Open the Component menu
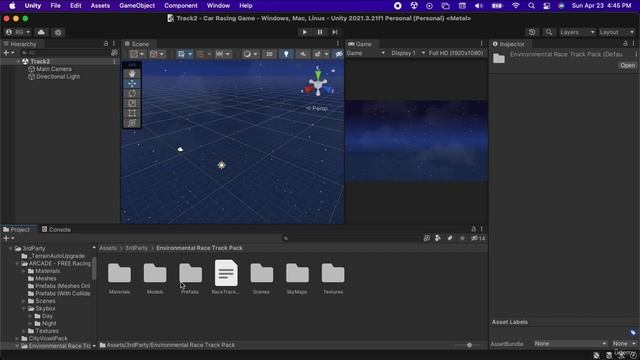The height and width of the screenshot is (360, 640). pos(181,6)
